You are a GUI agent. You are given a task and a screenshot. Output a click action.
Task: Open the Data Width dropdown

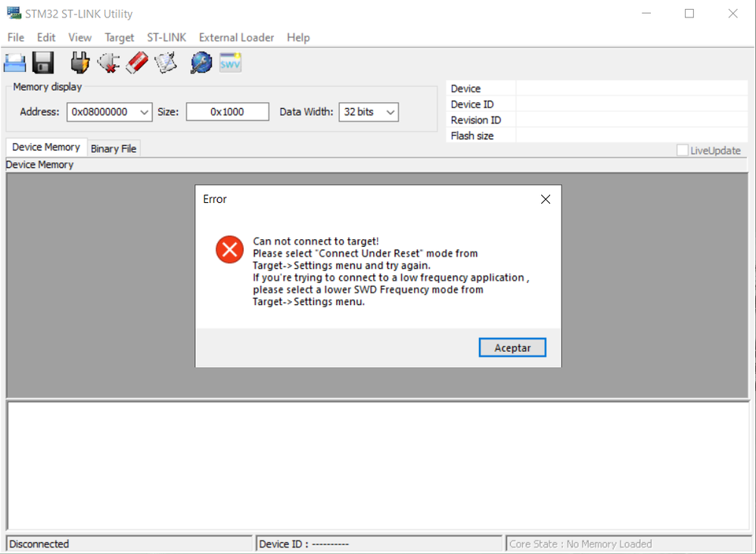click(x=390, y=112)
